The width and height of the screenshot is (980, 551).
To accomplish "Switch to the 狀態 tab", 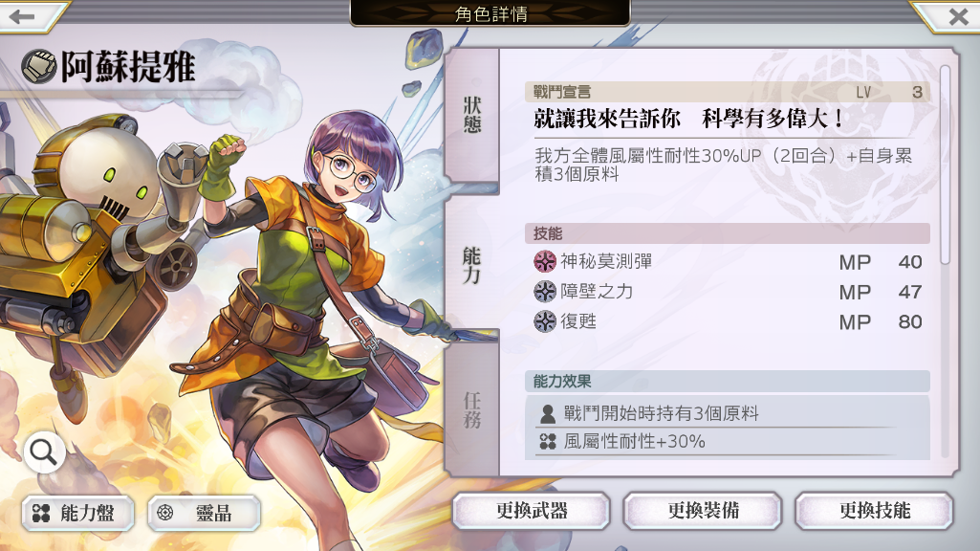I will (472, 114).
